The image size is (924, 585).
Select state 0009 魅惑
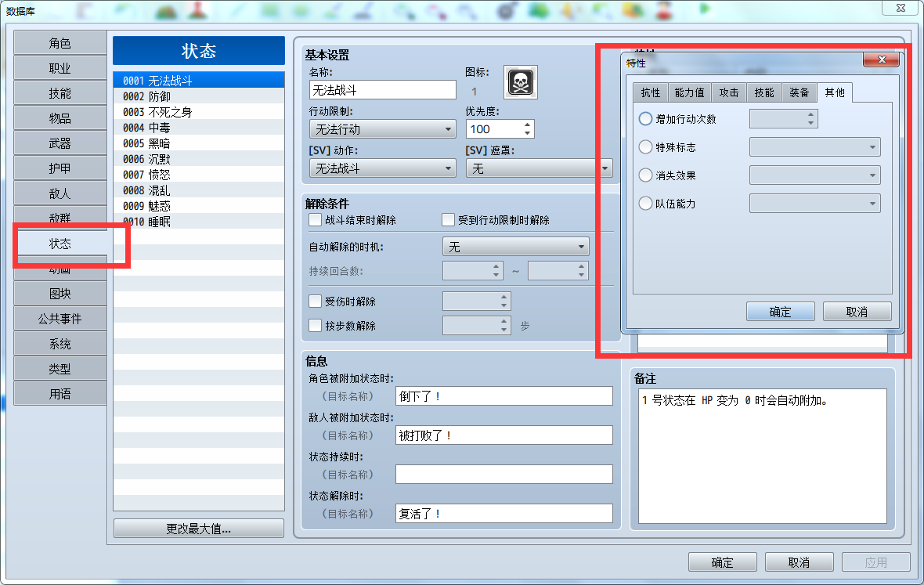(x=199, y=206)
